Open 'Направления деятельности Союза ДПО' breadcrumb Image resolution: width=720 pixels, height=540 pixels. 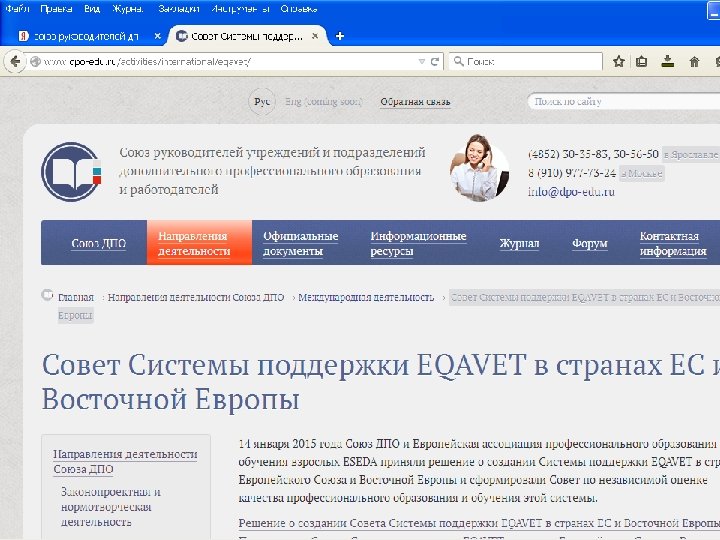coord(196,298)
